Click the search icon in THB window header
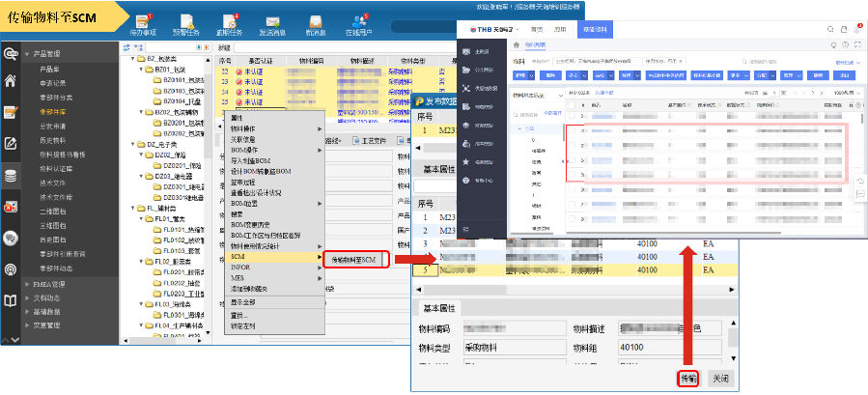 [829, 30]
